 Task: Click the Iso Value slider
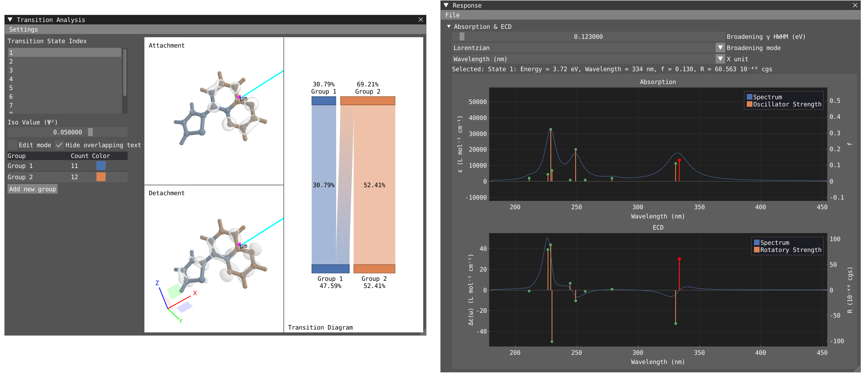[x=67, y=132]
